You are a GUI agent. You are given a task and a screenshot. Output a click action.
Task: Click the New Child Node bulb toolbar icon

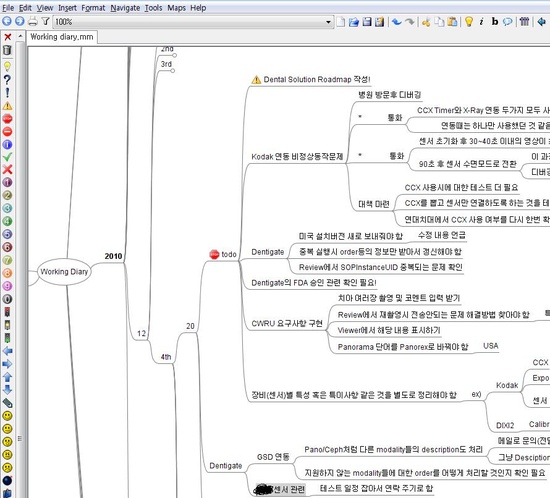tap(469, 22)
